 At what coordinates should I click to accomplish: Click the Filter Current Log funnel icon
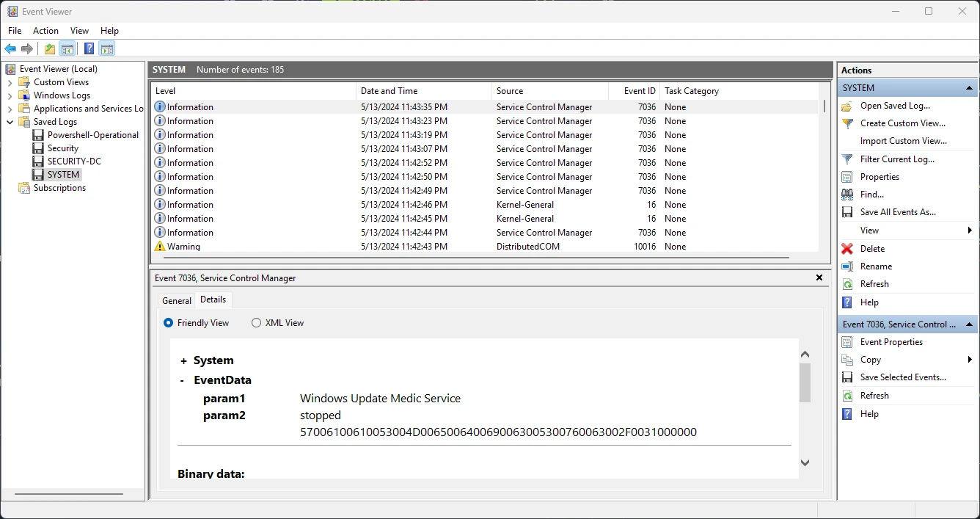847,159
